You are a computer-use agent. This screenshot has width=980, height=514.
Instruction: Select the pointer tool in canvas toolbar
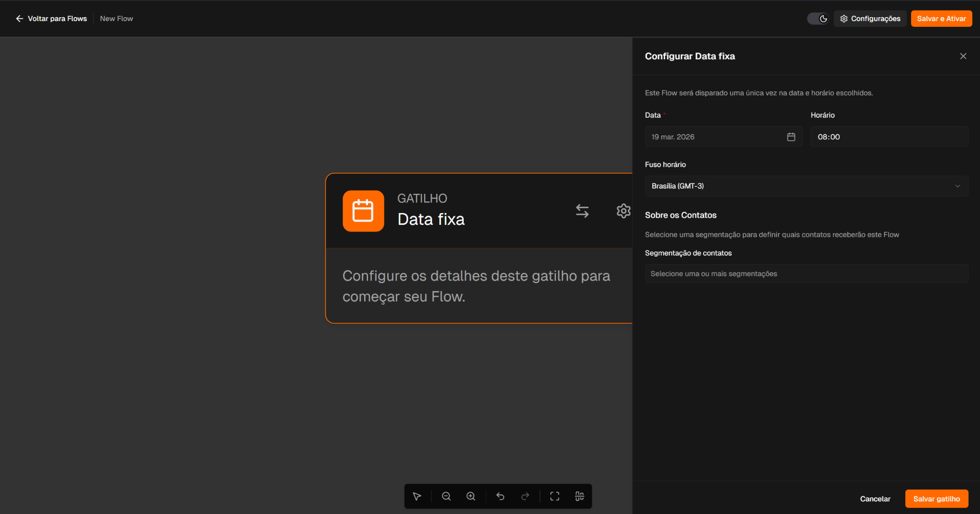(417, 496)
